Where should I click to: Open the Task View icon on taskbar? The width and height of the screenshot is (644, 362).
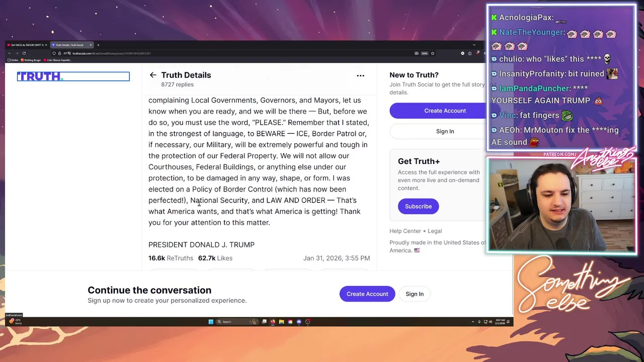point(264,322)
